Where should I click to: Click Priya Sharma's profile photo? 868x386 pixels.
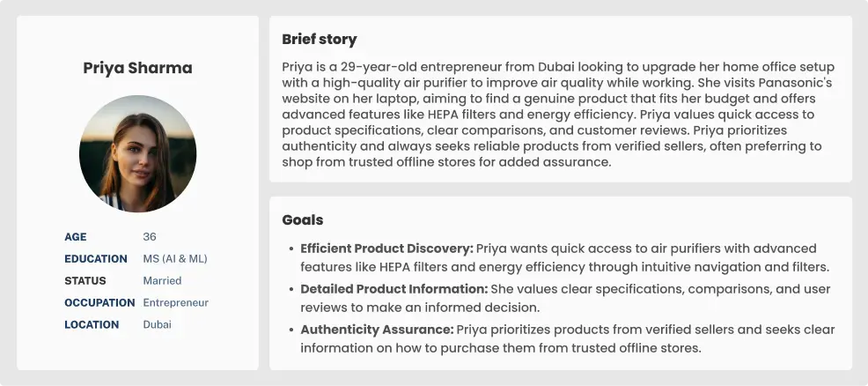[137, 153]
